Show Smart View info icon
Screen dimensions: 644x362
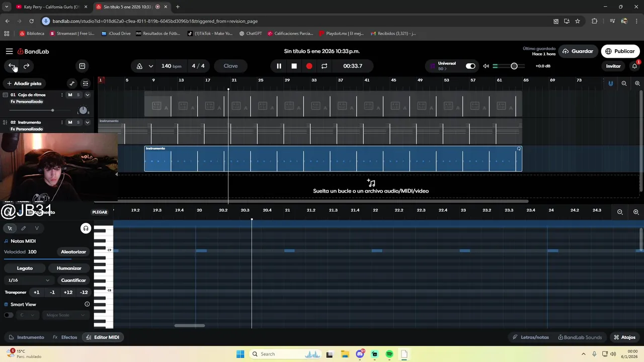click(87, 304)
